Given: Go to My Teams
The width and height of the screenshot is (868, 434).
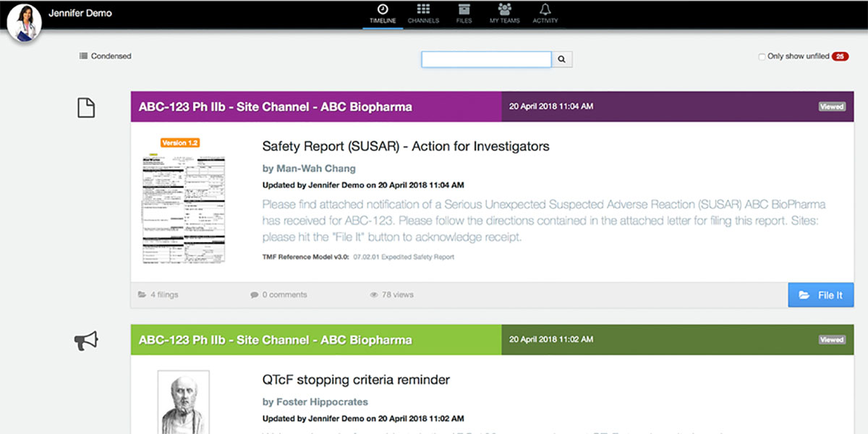Looking at the screenshot, I should click(504, 14).
